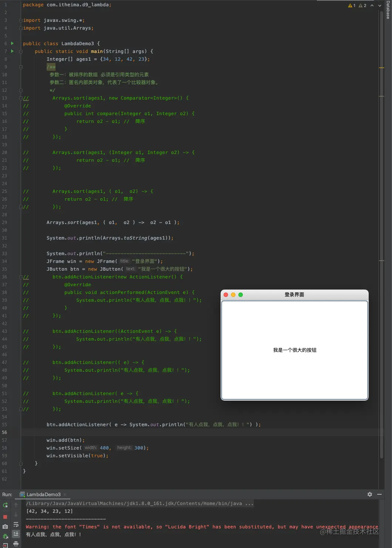
Task: Click console output [42, 34, 23, 12]
Action: pos(49,511)
